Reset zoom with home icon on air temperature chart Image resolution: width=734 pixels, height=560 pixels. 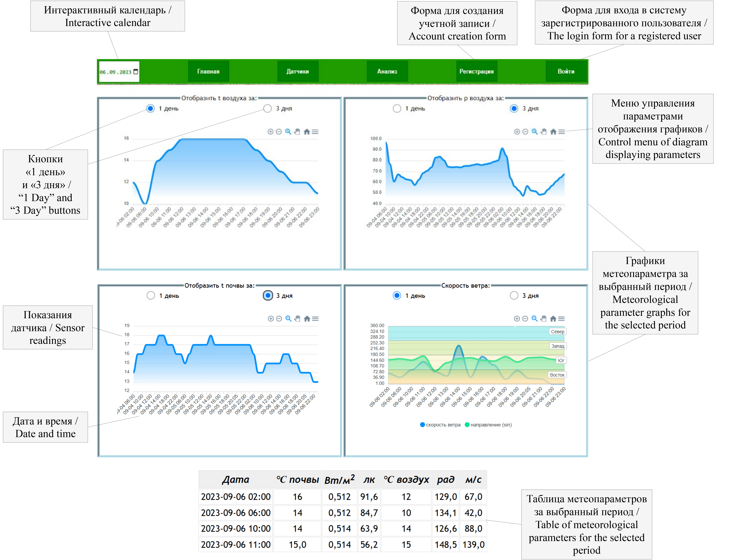[307, 132]
